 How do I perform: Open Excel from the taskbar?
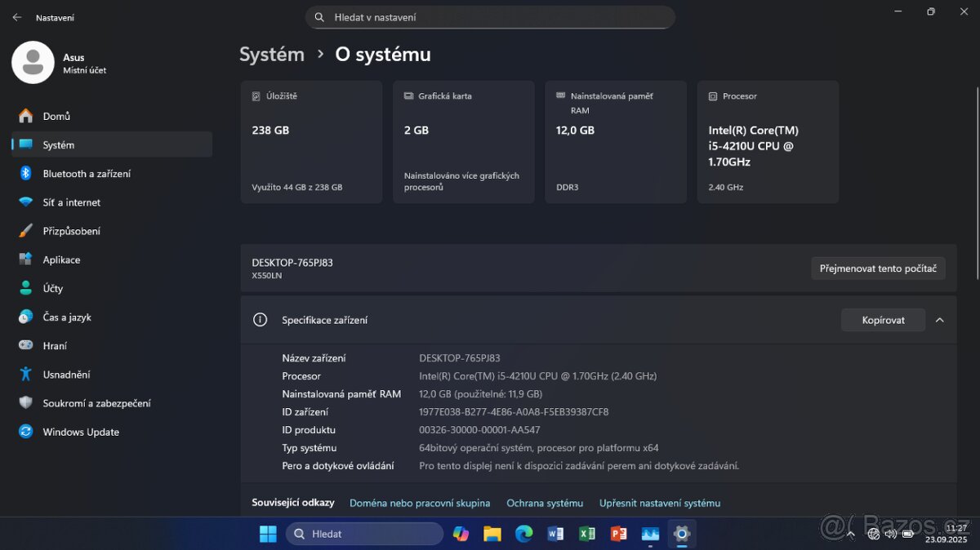587,534
